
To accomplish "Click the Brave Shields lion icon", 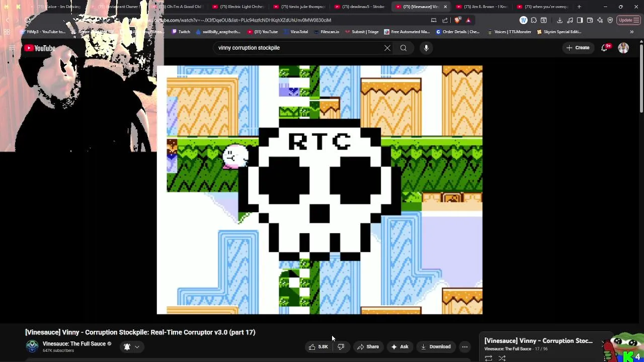I will click(457, 20).
